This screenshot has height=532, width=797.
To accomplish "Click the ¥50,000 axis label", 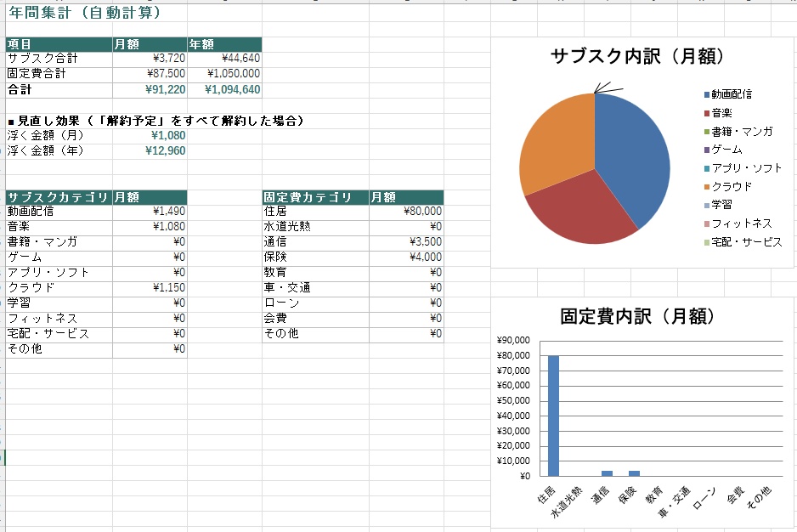I will (x=513, y=401).
